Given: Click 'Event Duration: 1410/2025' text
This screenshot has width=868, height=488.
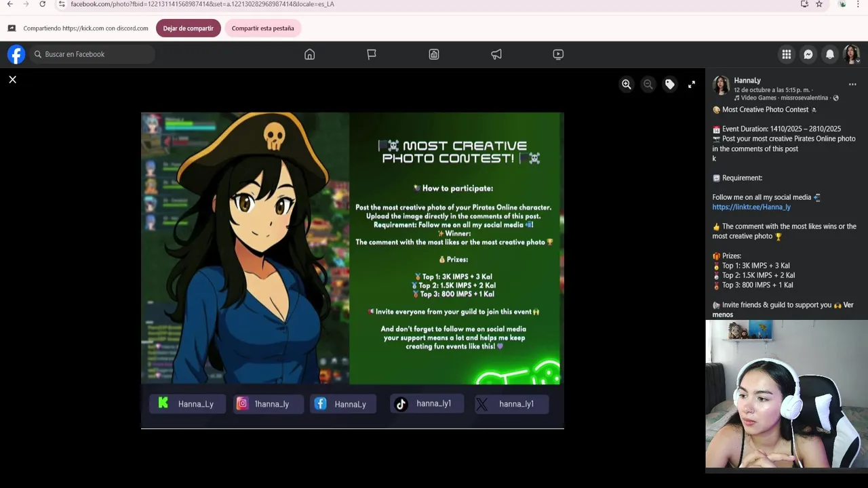Looking at the screenshot, I should click(x=781, y=129).
